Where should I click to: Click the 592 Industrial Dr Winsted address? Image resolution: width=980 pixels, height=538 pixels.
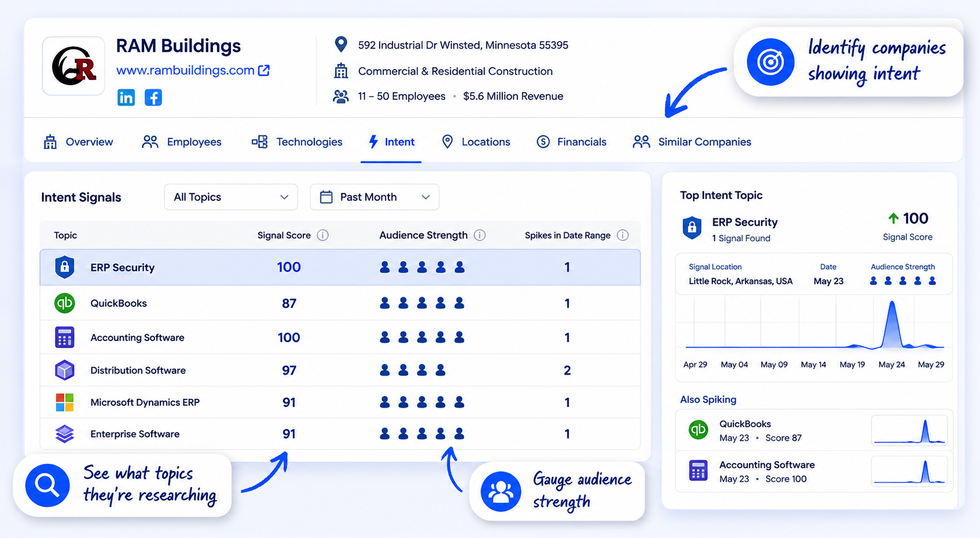pos(463,45)
